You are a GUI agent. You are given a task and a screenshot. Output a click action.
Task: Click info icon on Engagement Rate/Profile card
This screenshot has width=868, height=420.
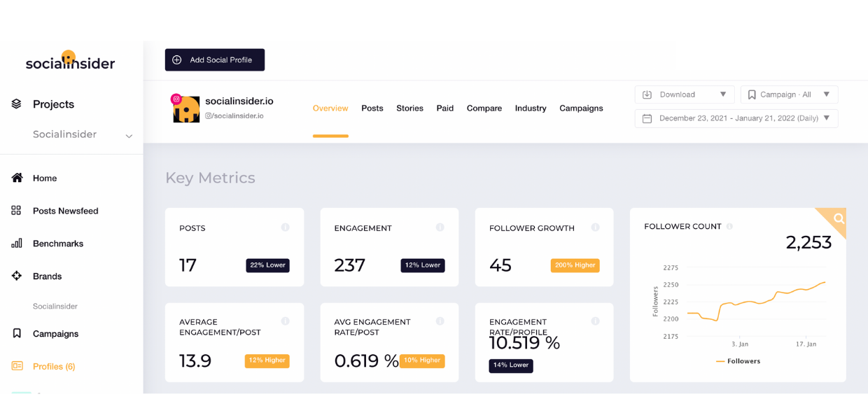pyautogui.click(x=595, y=321)
